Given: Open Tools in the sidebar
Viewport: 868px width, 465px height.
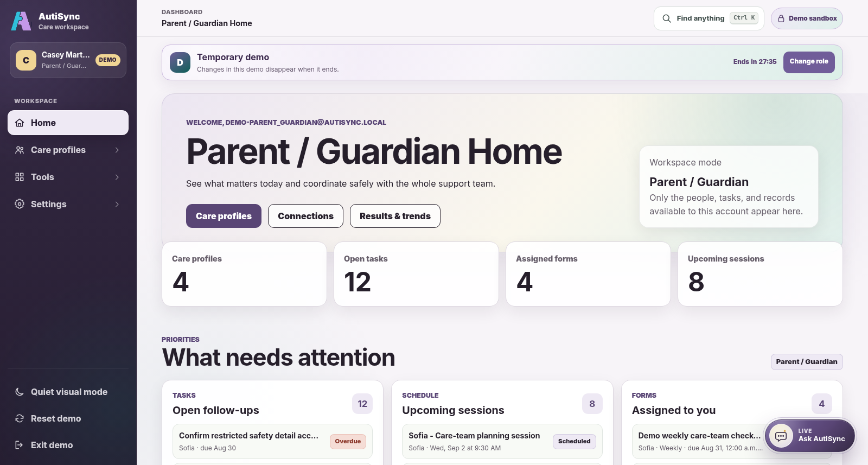Looking at the screenshot, I should (68, 177).
